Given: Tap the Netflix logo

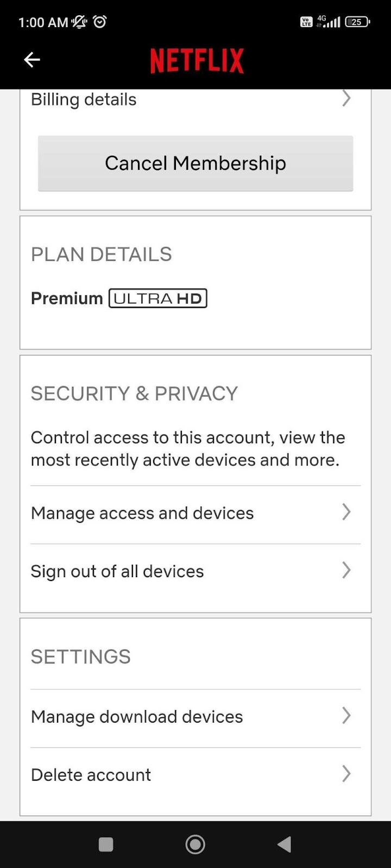Looking at the screenshot, I should [197, 60].
